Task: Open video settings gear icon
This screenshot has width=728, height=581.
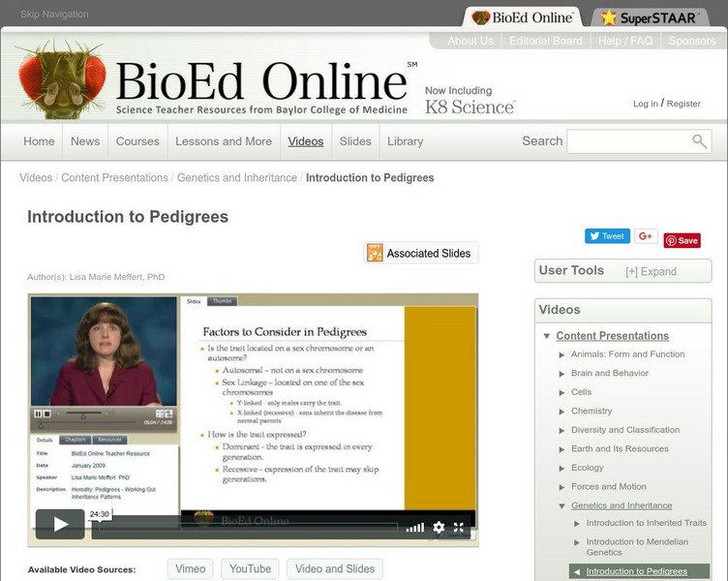Action: (x=439, y=527)
